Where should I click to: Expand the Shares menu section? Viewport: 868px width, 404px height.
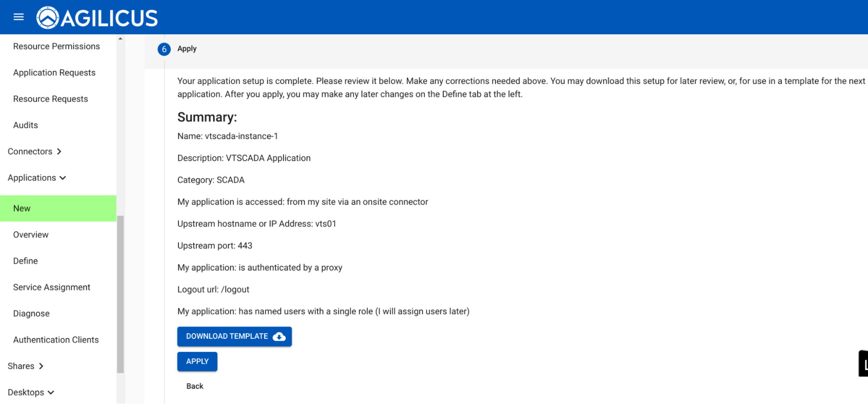(26, 366)
